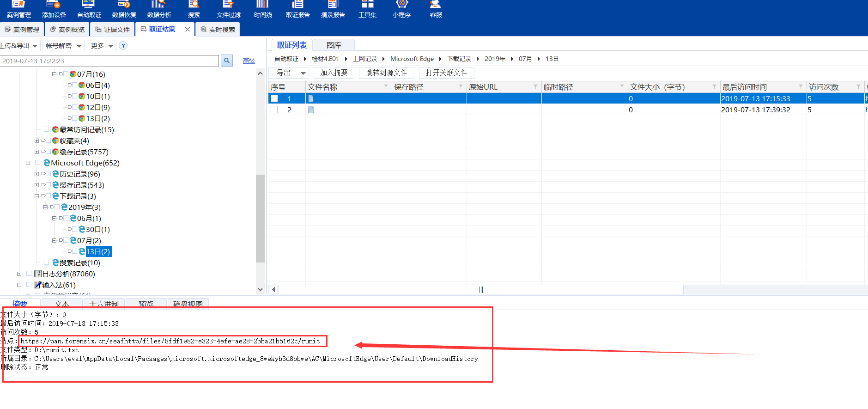Click the date search input field

109,61
